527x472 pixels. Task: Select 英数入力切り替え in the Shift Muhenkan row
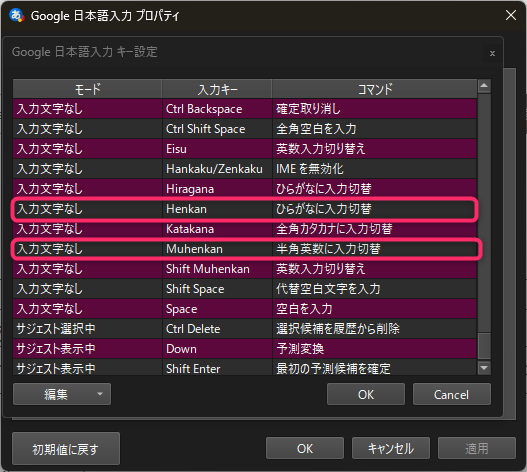point(374,269)
